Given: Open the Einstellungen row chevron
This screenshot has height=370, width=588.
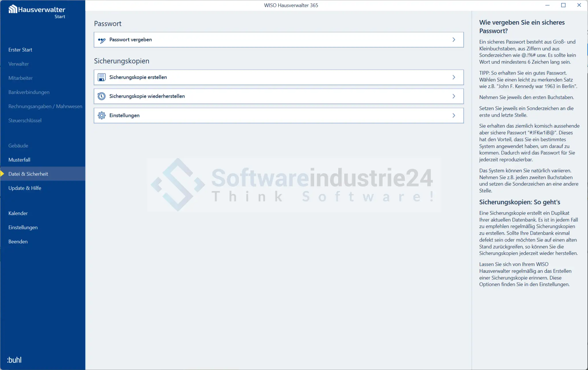Looking at the screenshot, I should (x=454, y=116).
